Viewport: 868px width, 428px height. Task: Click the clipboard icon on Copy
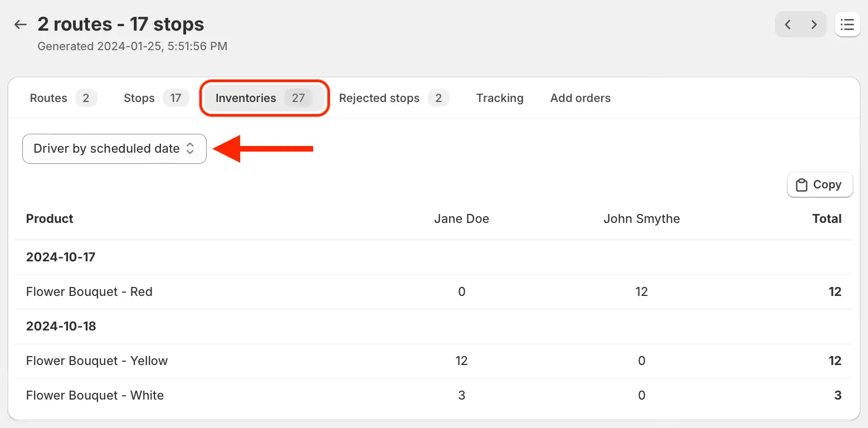802,185
